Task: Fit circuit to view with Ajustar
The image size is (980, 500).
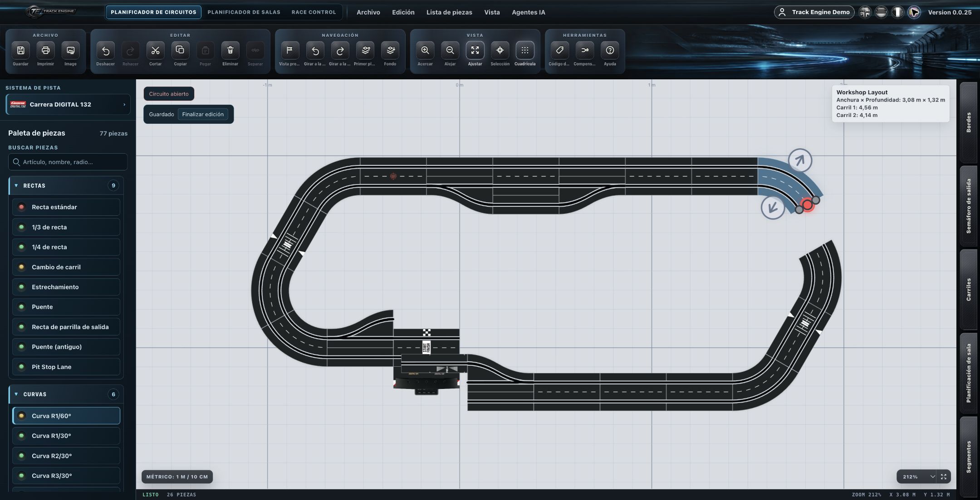Action: pyautogui.click(x=475, y=50)
